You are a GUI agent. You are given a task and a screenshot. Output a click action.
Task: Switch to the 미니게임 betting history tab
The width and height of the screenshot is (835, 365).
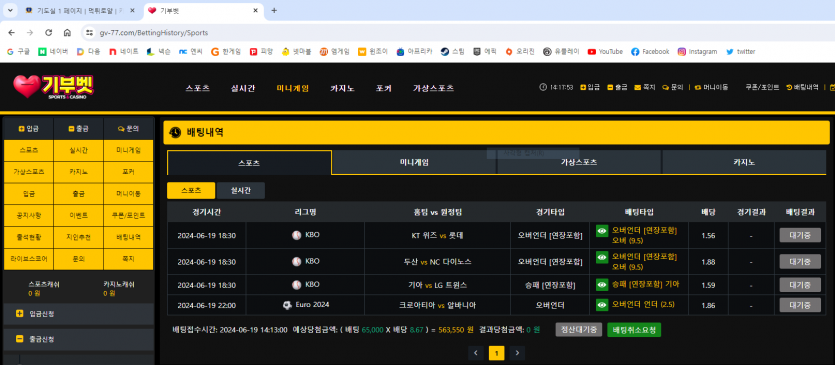coord(414,163)
